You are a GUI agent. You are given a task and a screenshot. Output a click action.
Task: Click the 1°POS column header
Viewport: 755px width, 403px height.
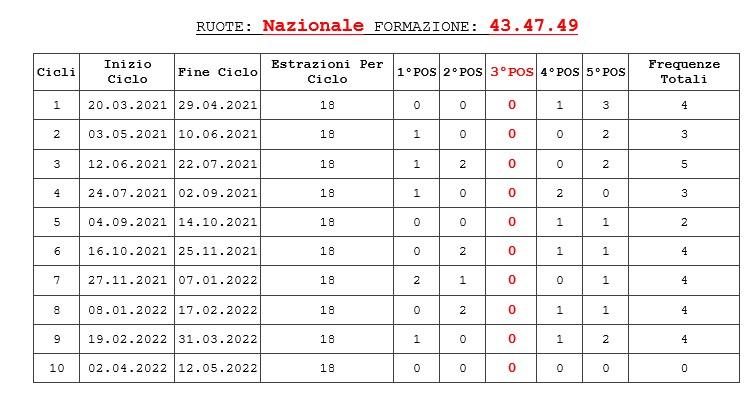pos(417,72)
